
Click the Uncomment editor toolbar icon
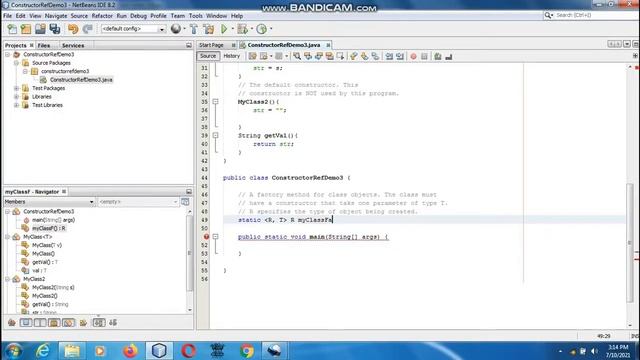(x=449, y=56)
